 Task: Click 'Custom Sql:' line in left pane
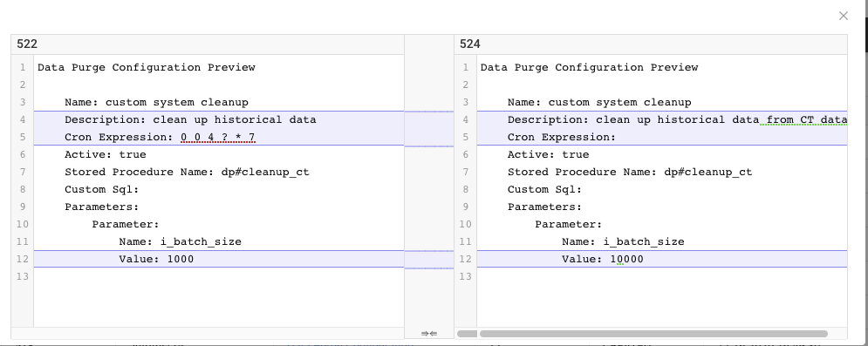click(x=102, y=189)
